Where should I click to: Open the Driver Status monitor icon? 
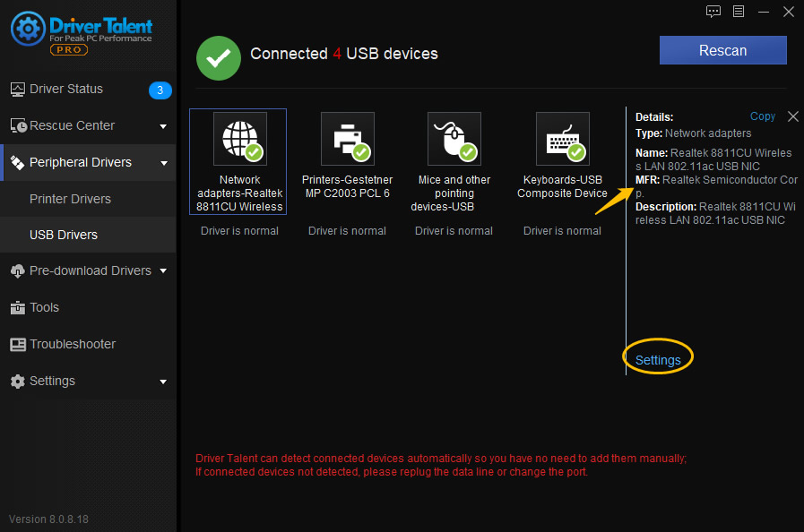click(17, 90)
